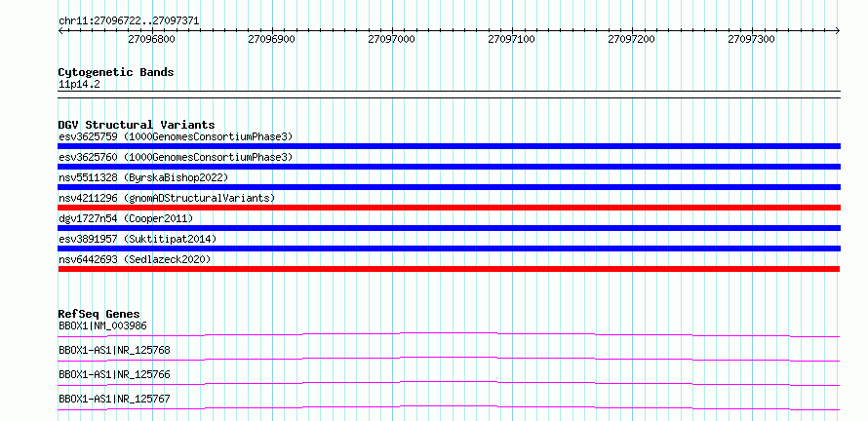Screen dimensions: 868x421
Task: Open variant nsv5511328 (ByrskaBishop2022)
Action: (x=143, y=177)
